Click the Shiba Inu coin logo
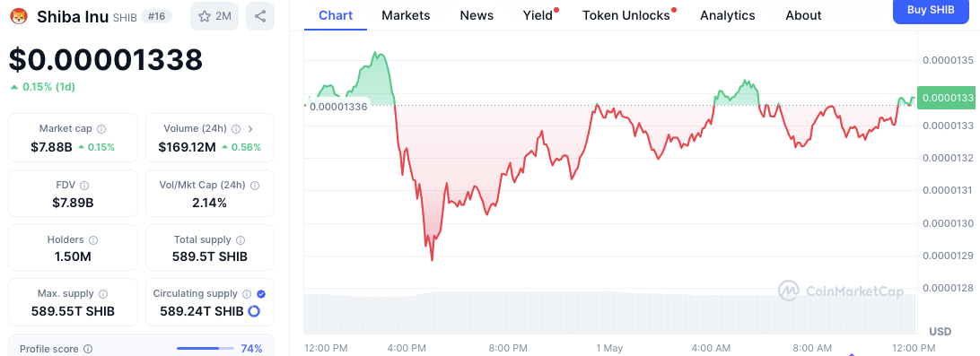This screenshot has height=356, width=980. coord(20,16)
